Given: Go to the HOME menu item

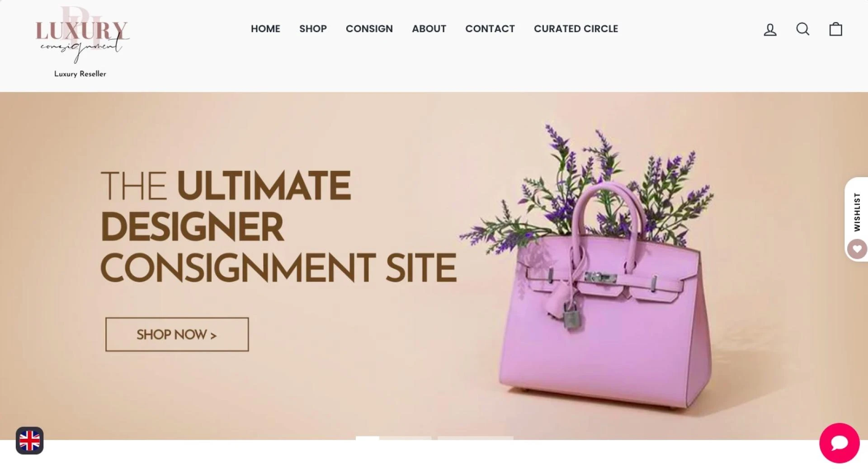Looking at the screenshot, I should point(265,29).
